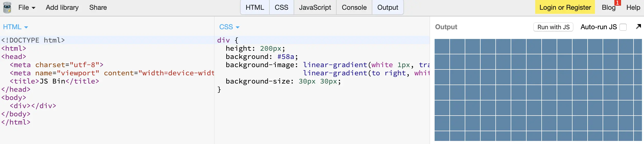
Task: Pop out the output with arrow icon
Action: tap(638, 26)
